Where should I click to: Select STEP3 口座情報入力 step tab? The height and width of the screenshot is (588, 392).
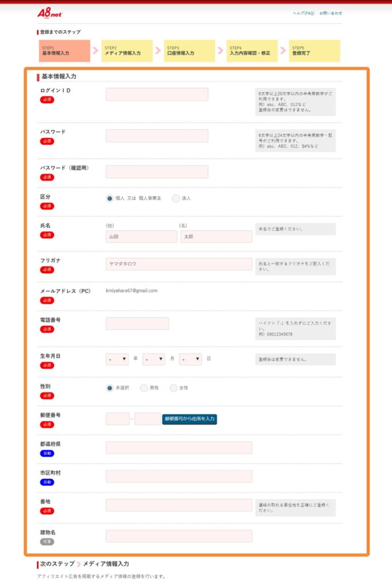point(189,51)
